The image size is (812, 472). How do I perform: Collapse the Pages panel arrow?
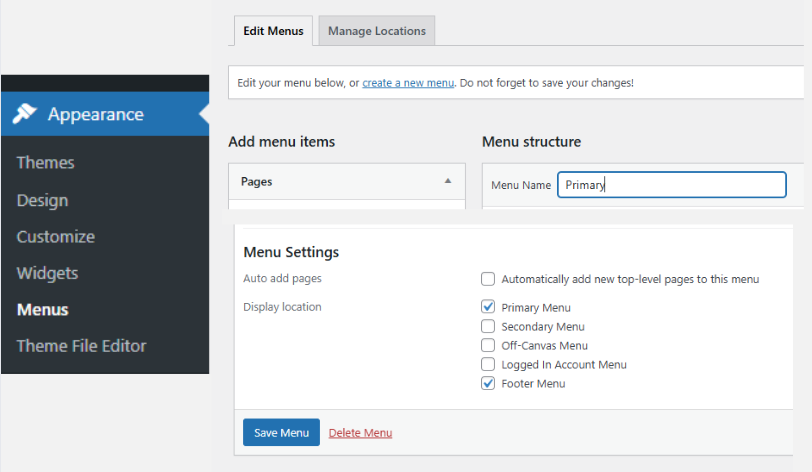click(447, 181)
